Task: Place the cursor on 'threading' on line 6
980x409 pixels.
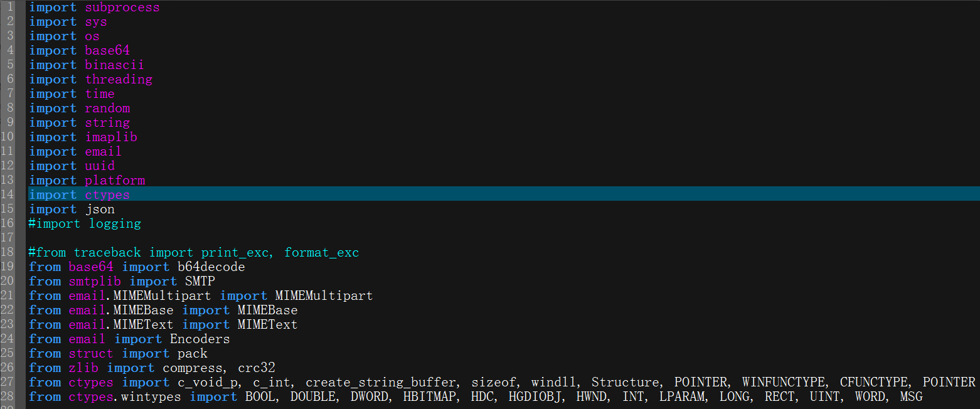Action: (119, 80)
